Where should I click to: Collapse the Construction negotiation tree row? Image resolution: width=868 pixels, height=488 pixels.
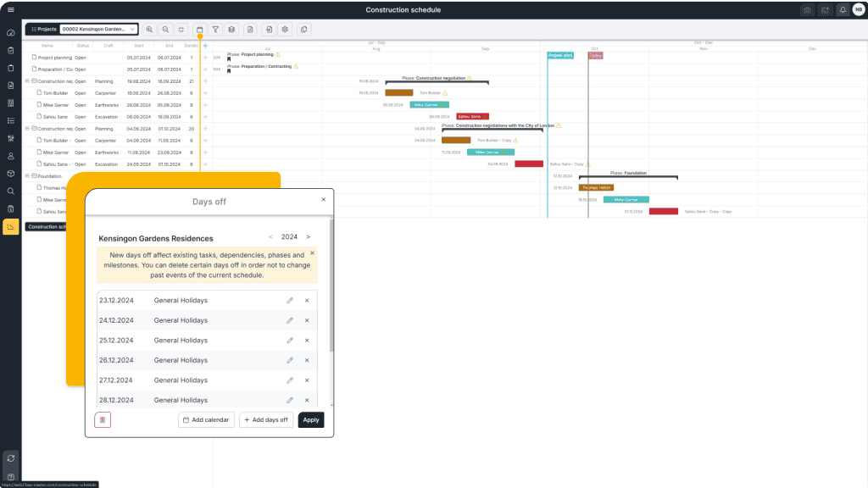coord(26,81)
